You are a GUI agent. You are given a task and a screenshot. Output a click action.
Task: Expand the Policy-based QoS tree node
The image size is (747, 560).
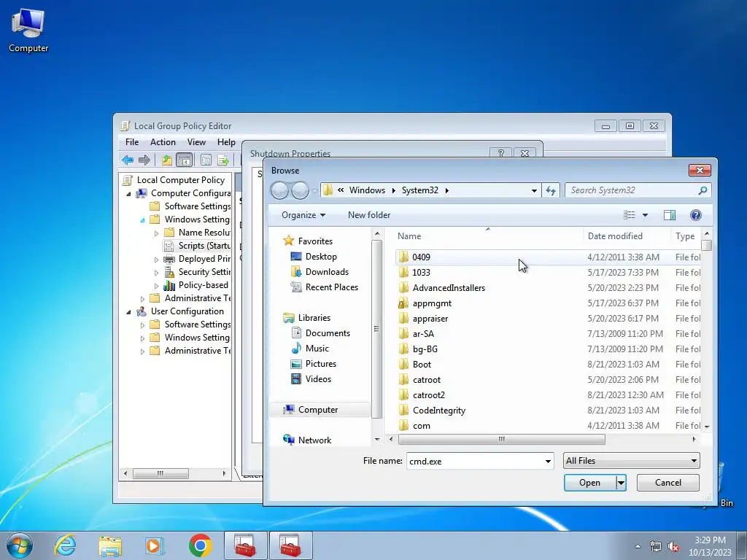[156, 286]
